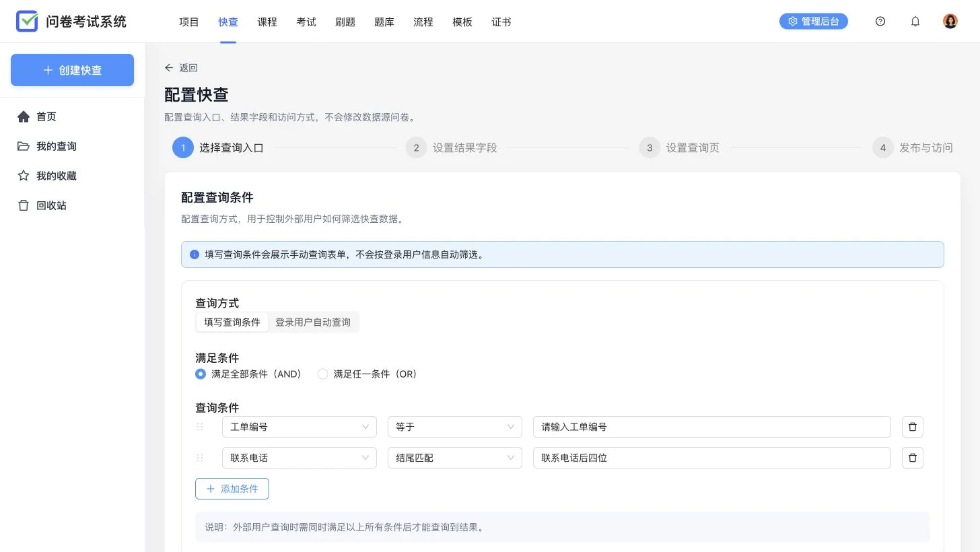Image resolution: width=980 pixels, height=552 pixels.
Task: Click the 问卷考试系统 checkmark logo
Action: (27, 22)
